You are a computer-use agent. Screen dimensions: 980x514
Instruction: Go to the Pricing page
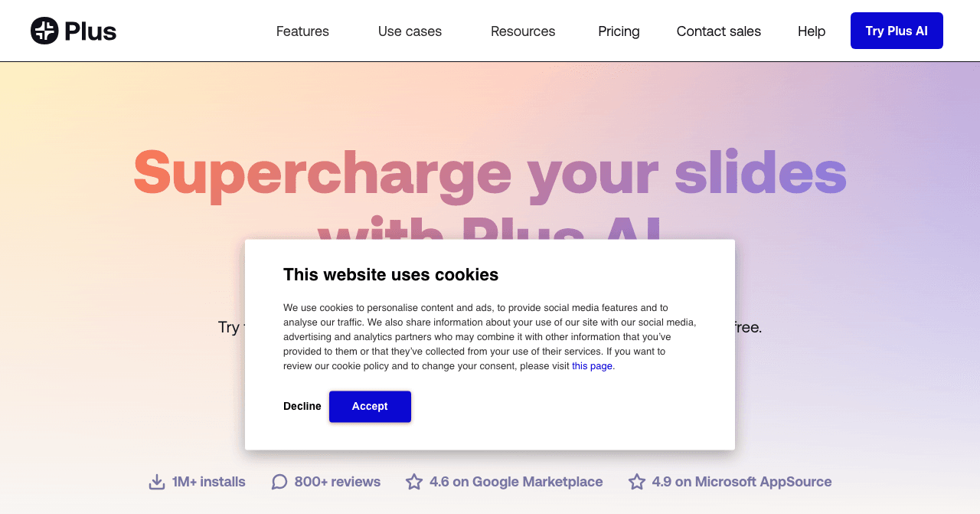[619, 31]
